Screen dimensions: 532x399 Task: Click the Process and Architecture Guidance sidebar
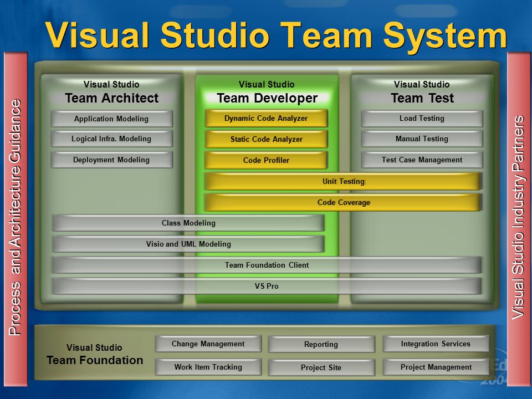tap(16, 219)
